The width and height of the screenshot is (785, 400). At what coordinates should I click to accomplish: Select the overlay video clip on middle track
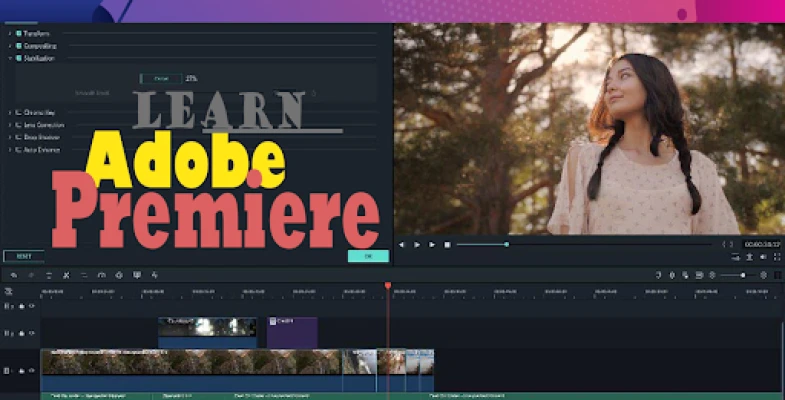207,332
